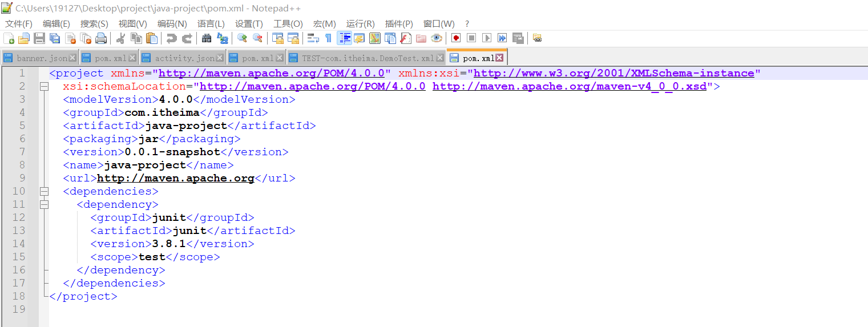
Task: Close the TEST-com.itheima.DemoTest.xml tab
Action: click(x=440, y=58)
